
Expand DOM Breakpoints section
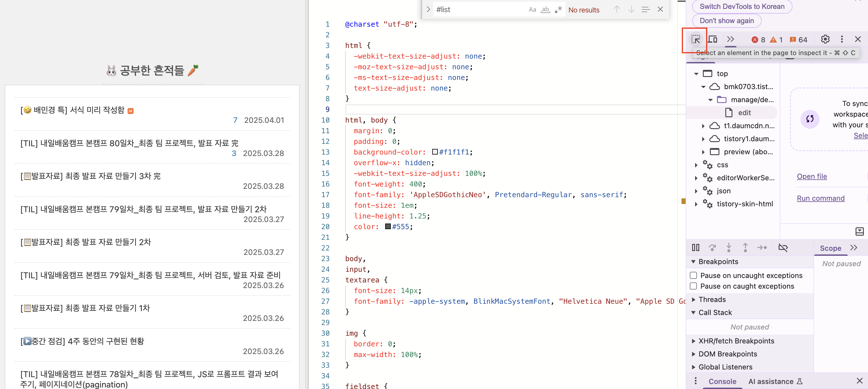point(693,354)
